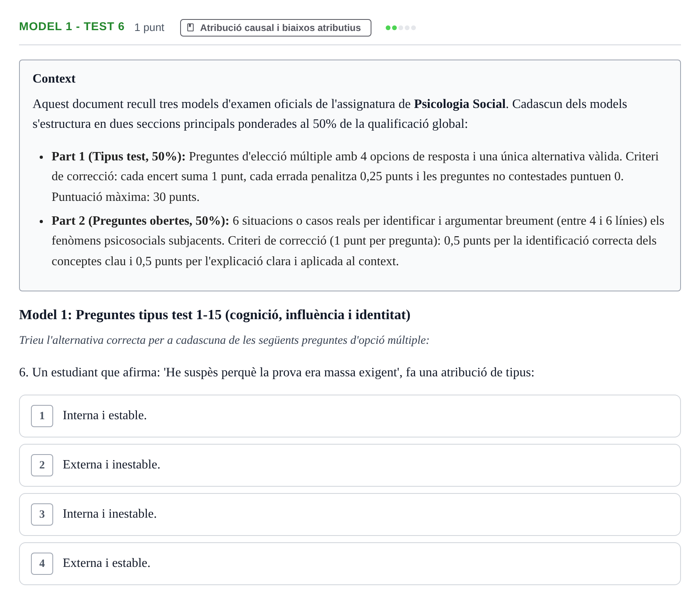700x605 pixels.
Task: Mark answer option 4 'Externa i estable.'
Action: point(350,564)
